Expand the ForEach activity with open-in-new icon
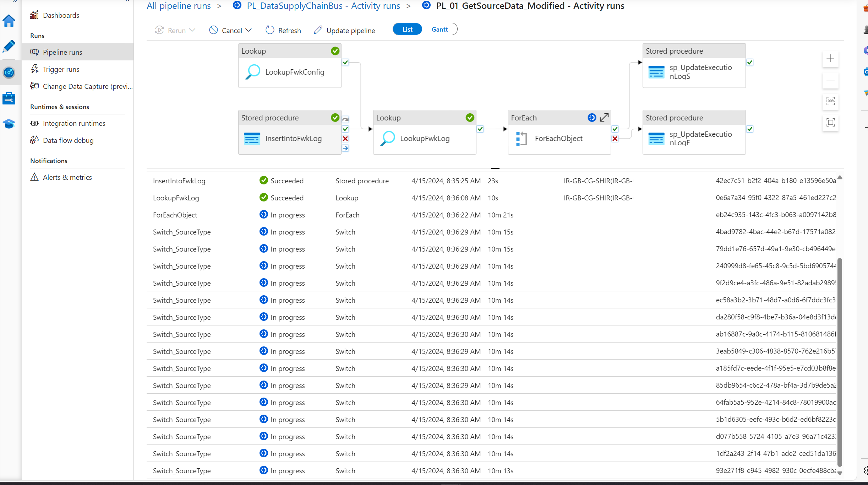 [604, 117]
